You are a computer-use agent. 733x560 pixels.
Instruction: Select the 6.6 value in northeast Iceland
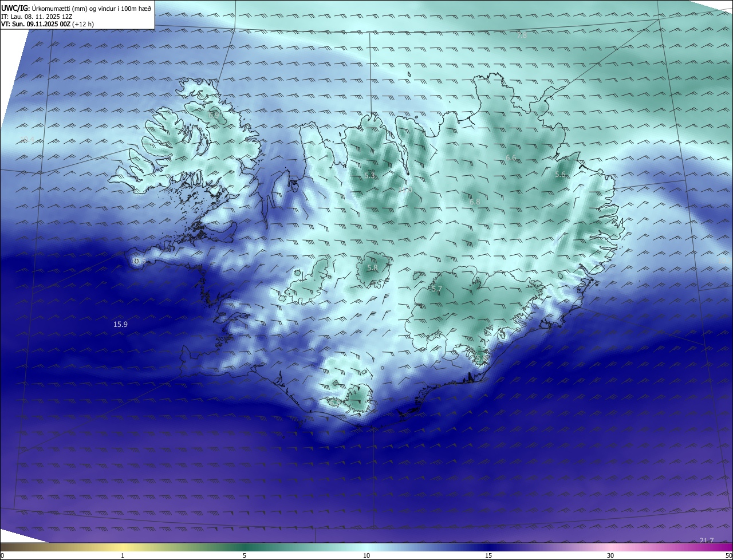click(x=511, y=157)
